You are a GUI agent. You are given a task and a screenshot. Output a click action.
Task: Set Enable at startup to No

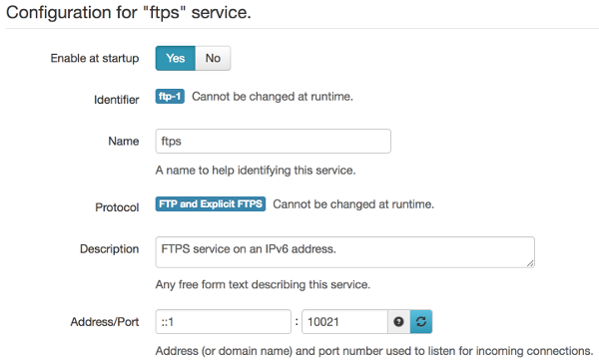point(213,58)
